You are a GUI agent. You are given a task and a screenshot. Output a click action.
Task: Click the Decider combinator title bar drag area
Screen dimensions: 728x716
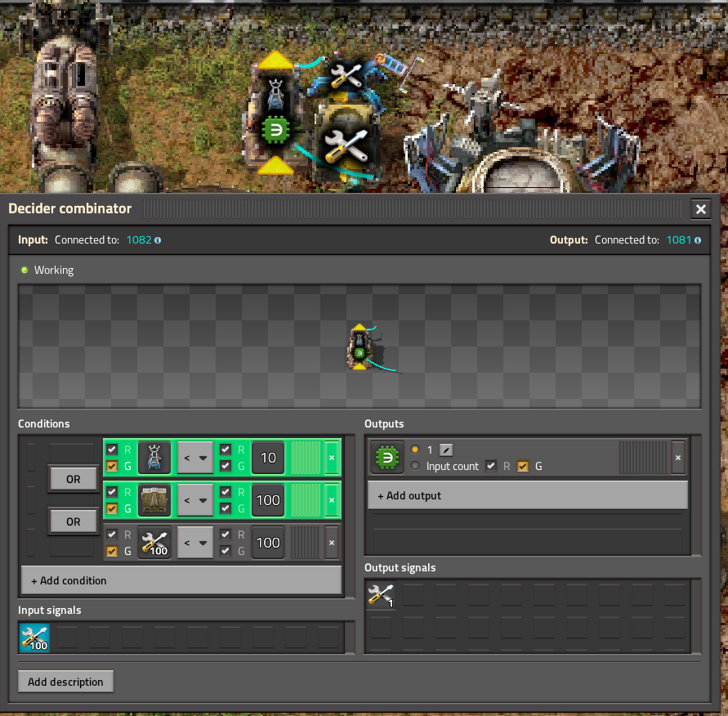[x=413, y=209]
